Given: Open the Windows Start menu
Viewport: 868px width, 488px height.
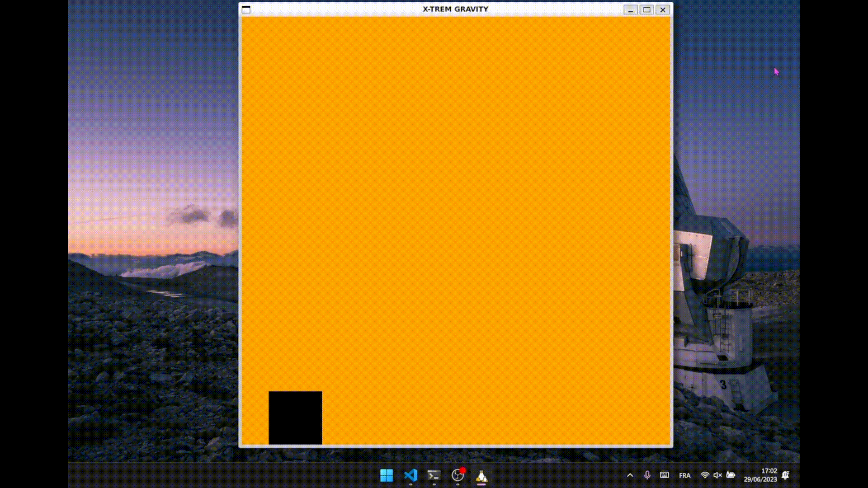Looking at the screenshot, I should (x=387, y=475).
